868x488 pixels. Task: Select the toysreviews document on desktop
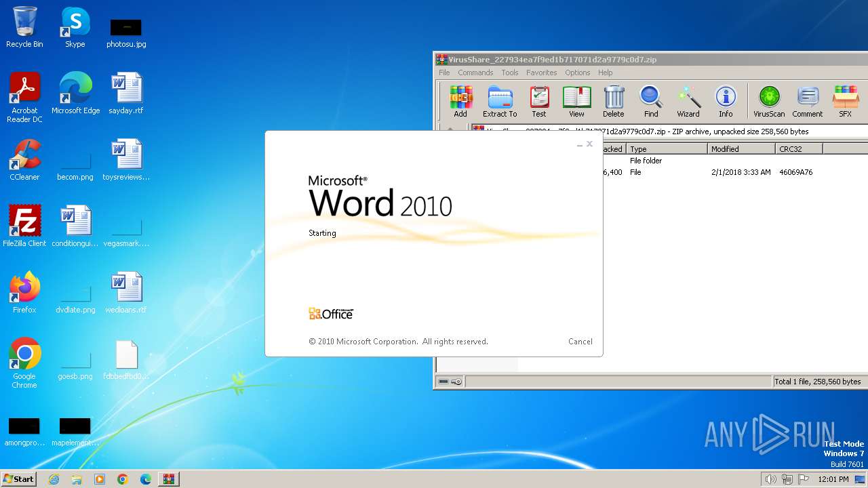tap(126, 160)
